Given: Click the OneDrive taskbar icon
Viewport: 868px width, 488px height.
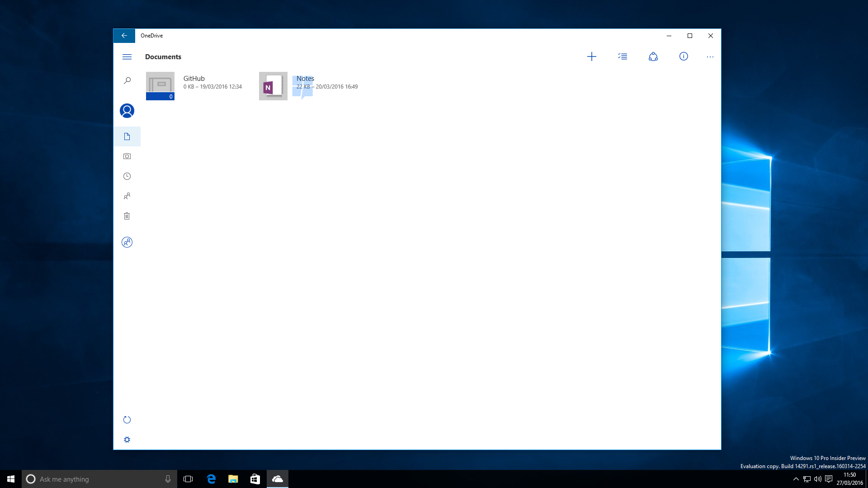Looking at the screenshot, I should pos(277,479).
